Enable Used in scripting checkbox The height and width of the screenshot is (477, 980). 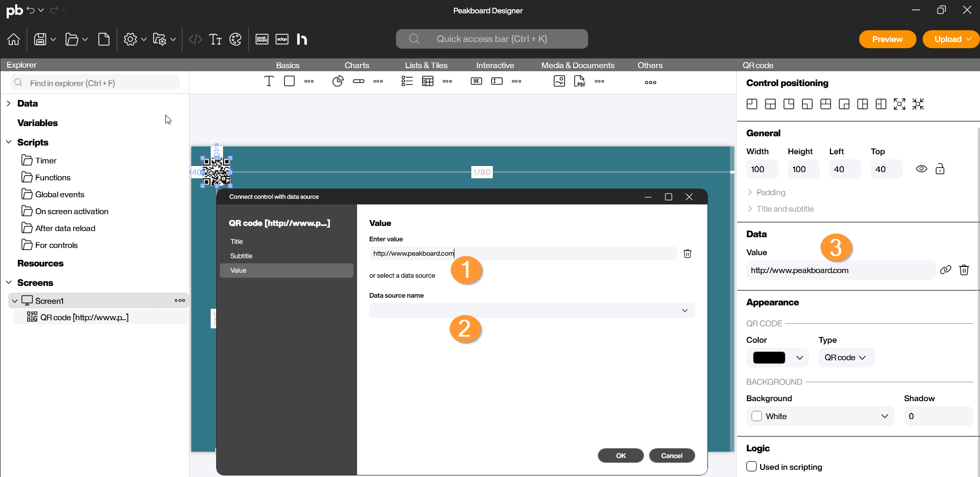[752, 467]
